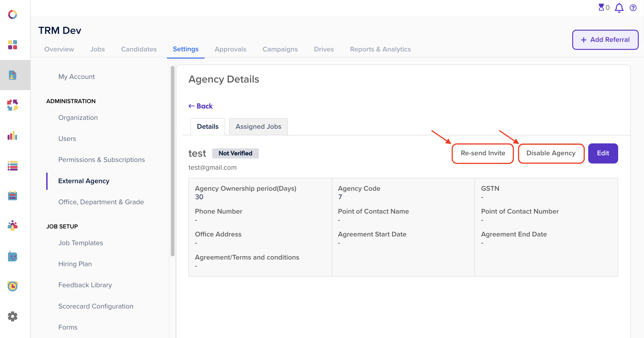Open the bar chart analytics icon

[x=13, y=135]
